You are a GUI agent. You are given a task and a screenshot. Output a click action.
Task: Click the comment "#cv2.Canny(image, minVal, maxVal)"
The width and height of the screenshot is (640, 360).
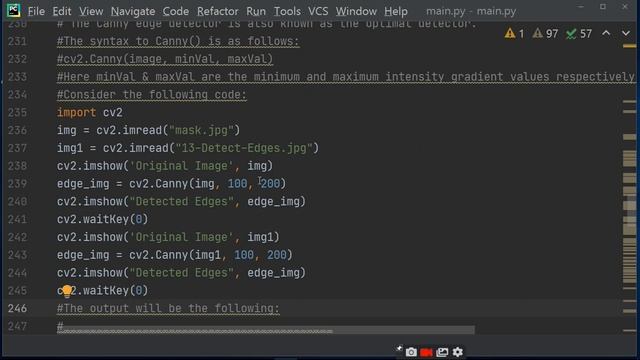click(165, 59)
